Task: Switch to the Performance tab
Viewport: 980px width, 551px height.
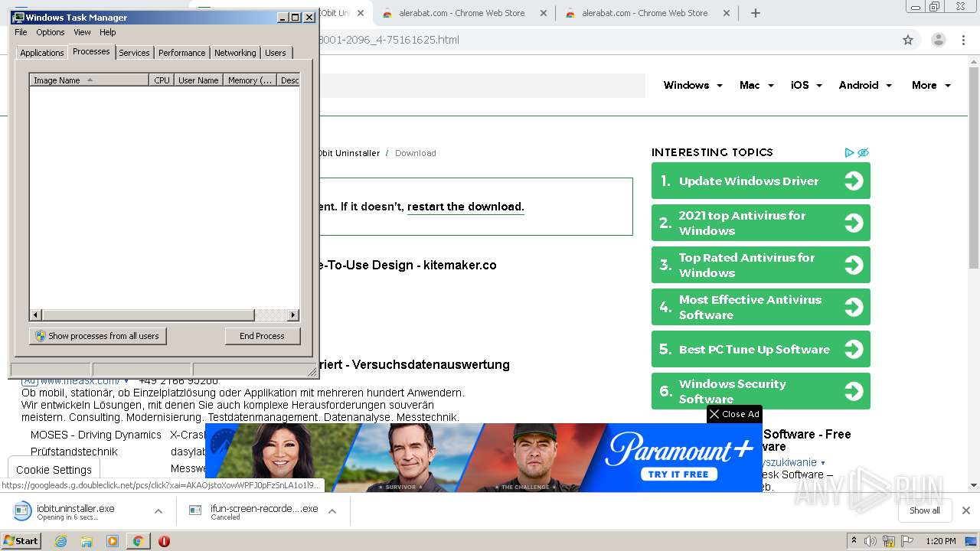Action: pos(181,53)
